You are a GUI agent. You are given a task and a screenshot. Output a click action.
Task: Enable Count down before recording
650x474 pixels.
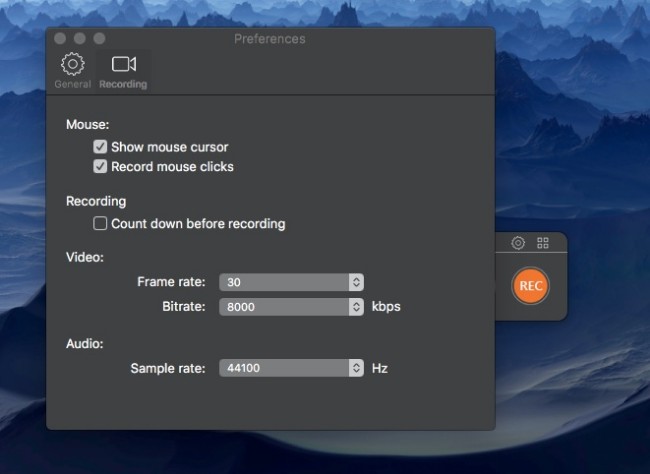(x=100, y=224)
